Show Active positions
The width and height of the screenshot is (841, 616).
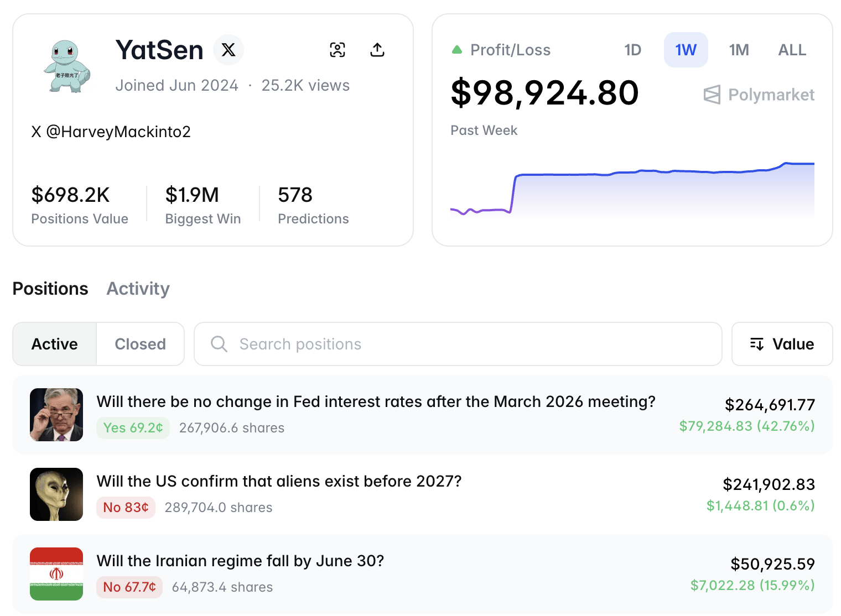point(55,344)
